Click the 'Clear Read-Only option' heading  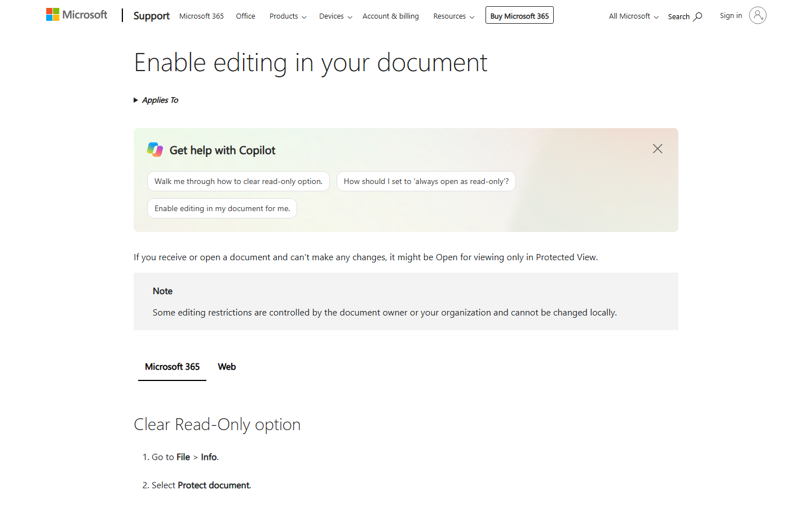click(217, 424)
